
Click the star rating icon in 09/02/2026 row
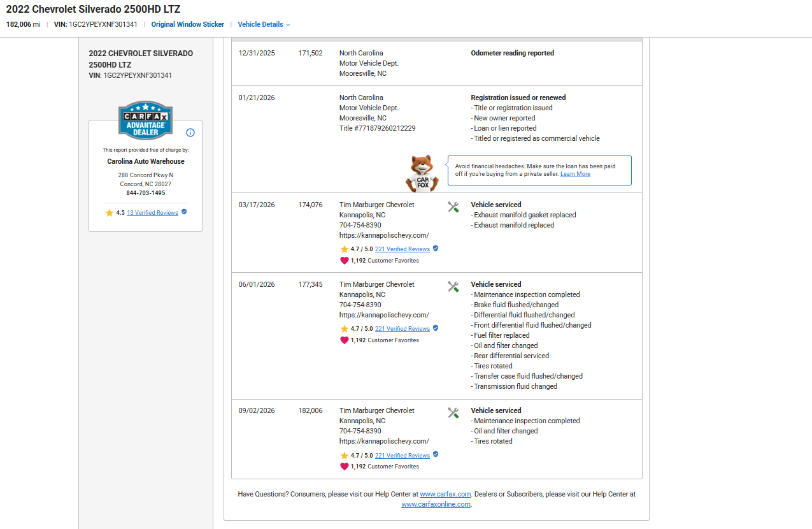click(x=344, y=456)
